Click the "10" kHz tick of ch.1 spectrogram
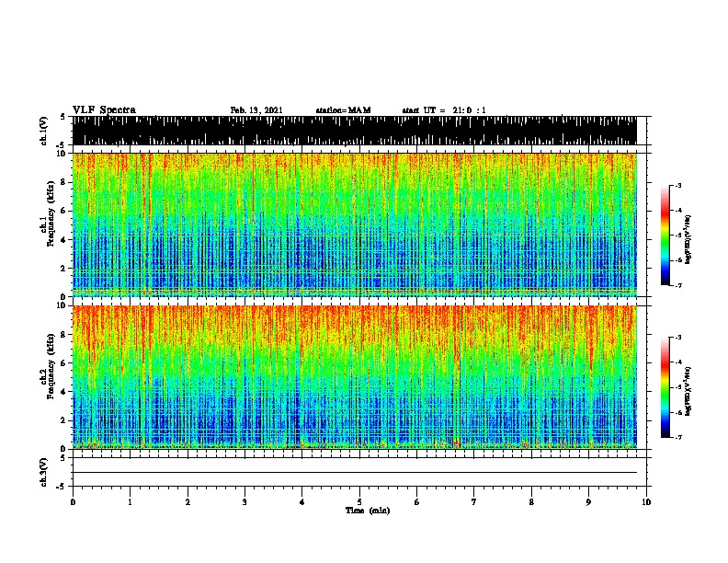 click(63, 155)
